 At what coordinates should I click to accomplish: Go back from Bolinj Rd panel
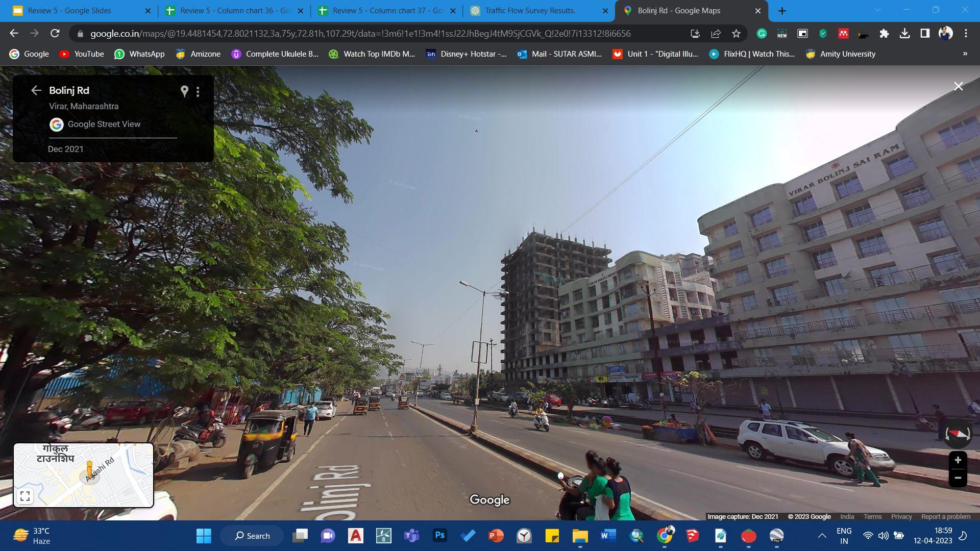point(36,91)
